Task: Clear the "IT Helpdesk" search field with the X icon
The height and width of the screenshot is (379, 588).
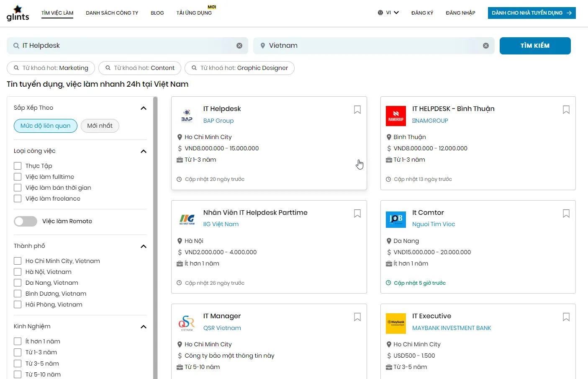Action: tap(239, 45)
